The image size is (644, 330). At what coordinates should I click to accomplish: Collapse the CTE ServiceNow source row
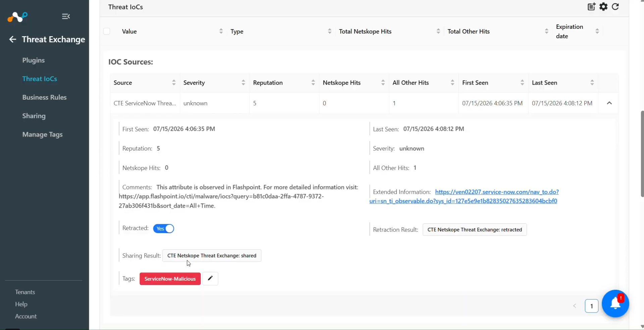[x=609, y=103]
